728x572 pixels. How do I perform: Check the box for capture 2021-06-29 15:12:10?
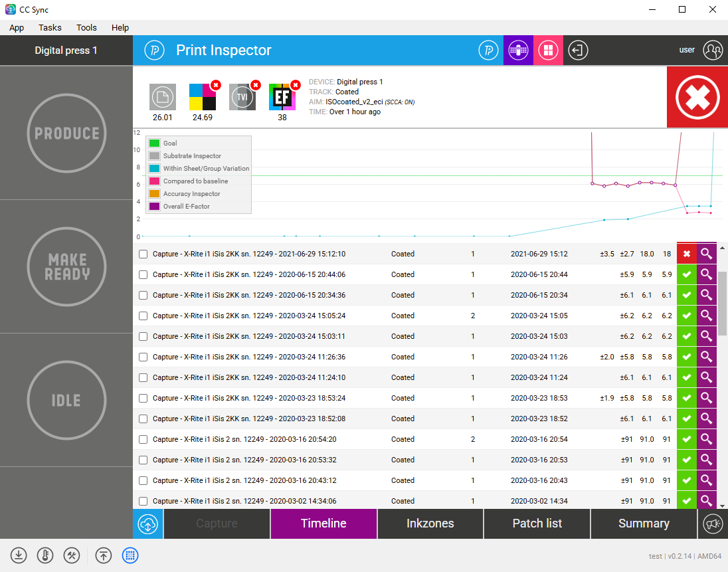pyautogui.click(x=143, y=254)
